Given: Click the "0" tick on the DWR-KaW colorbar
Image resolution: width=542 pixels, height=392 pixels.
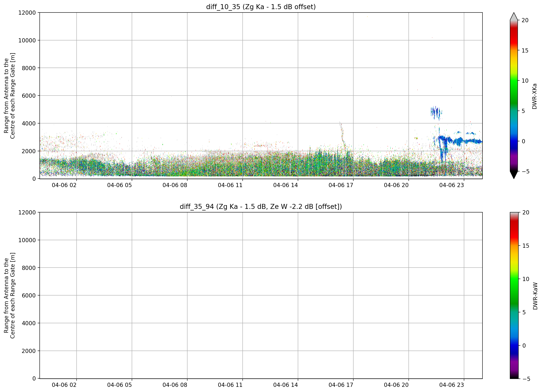Looking at the screenshot, I should (x=524, y=345).
